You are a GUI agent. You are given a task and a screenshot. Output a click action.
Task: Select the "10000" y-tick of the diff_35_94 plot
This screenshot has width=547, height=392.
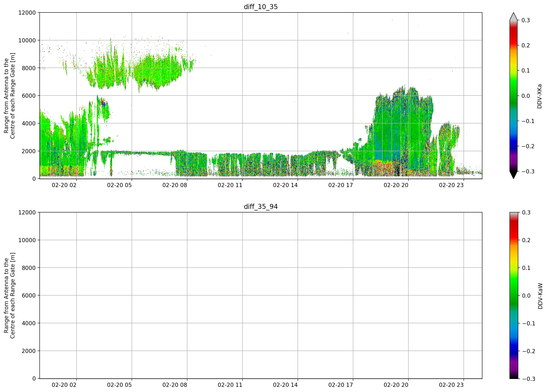pos(27,240)
